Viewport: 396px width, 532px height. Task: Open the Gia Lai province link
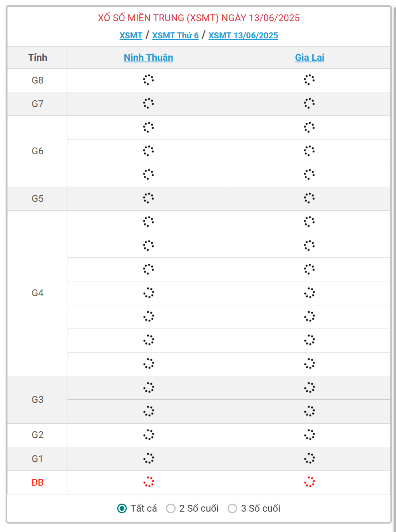[310, 58]
